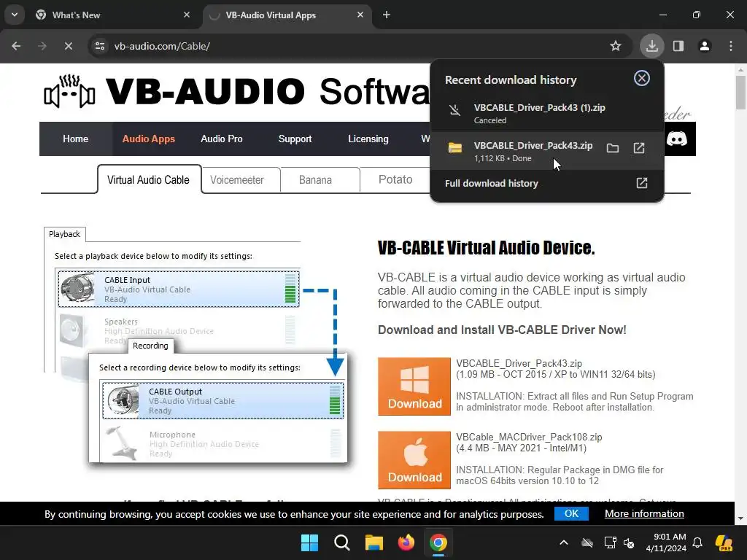Screen dimensions: 747x560
Task: Open the Home menu item
Action: pos(75,139)
